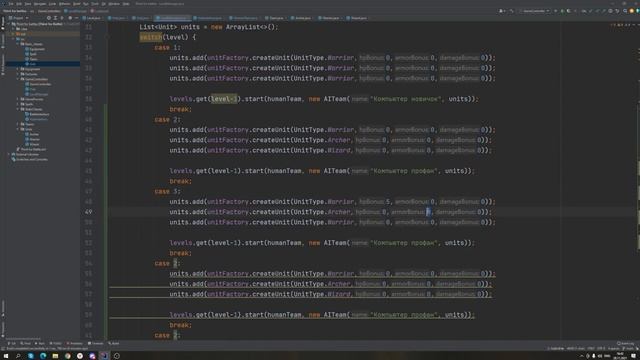Image resolution: width=640 pixels, height=360 pixels.
Task: Click selected armorBonus value on line 49
Action: click(x=428, y=212)
